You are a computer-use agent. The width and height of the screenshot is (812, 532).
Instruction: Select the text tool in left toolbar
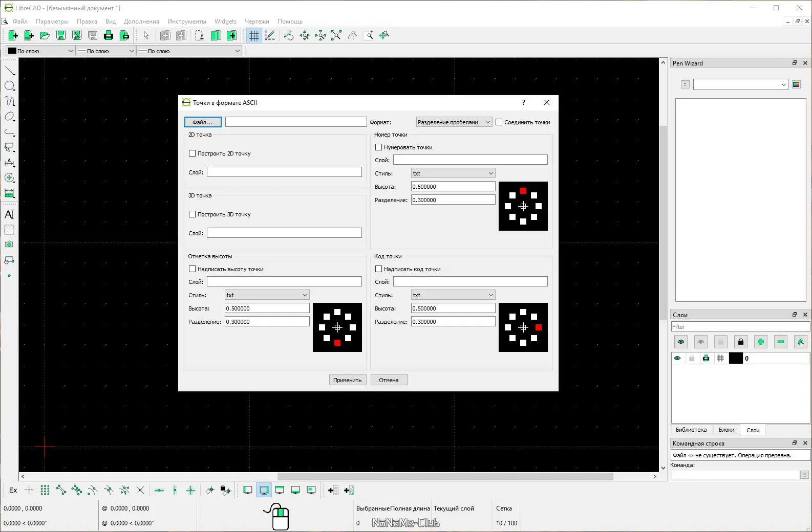[x=9, y=214]
